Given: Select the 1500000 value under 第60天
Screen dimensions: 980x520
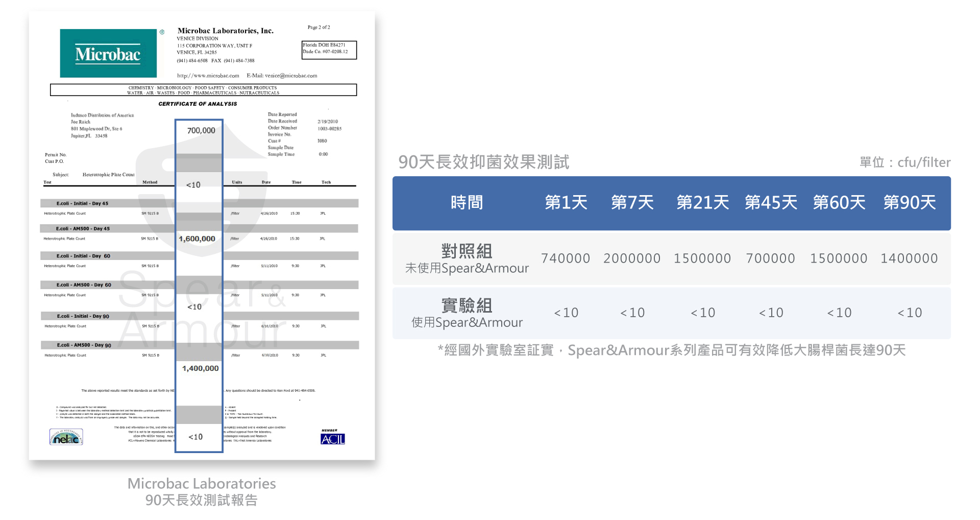Looking at the screenshot, I should click(x=839, y=258).
